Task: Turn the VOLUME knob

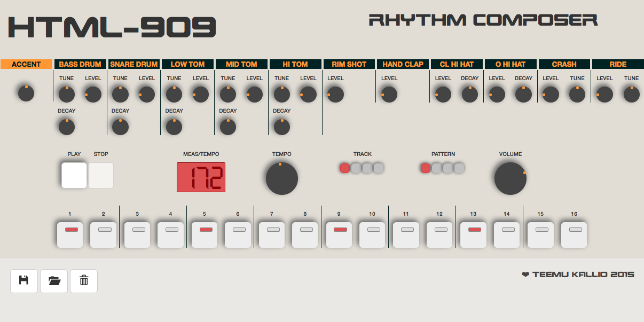Action: [510, 177]
